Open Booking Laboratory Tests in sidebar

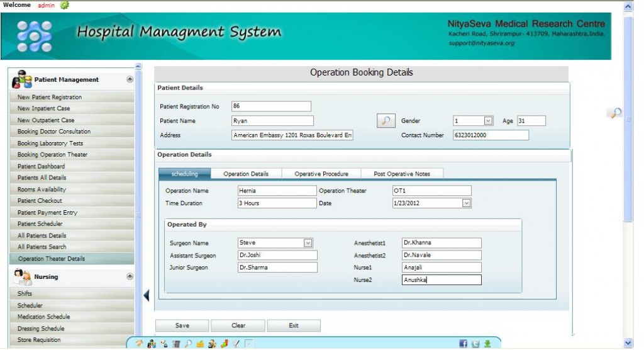tap(50, 144)
